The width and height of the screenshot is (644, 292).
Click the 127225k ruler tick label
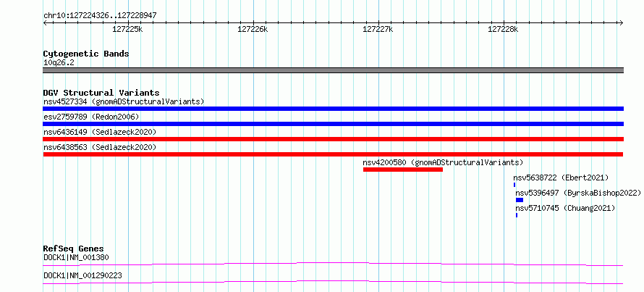(x=127, y=29)
